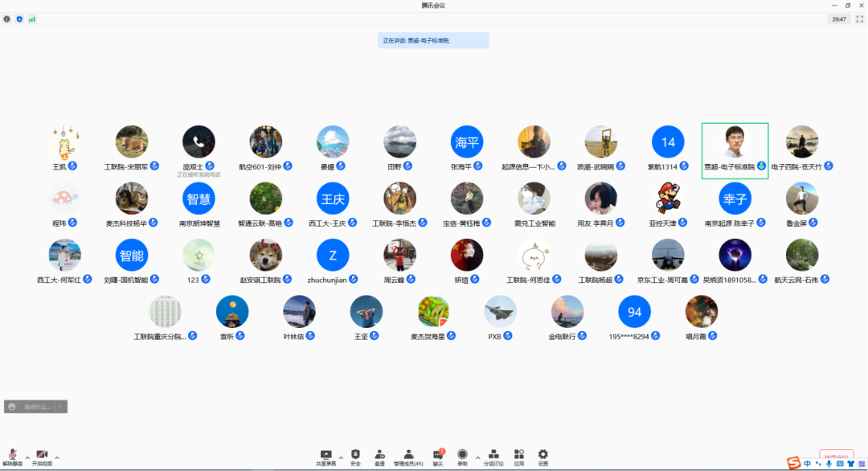Click the meeting info icon at top left
Screen dimensions: 868x471
coord(7,18)
